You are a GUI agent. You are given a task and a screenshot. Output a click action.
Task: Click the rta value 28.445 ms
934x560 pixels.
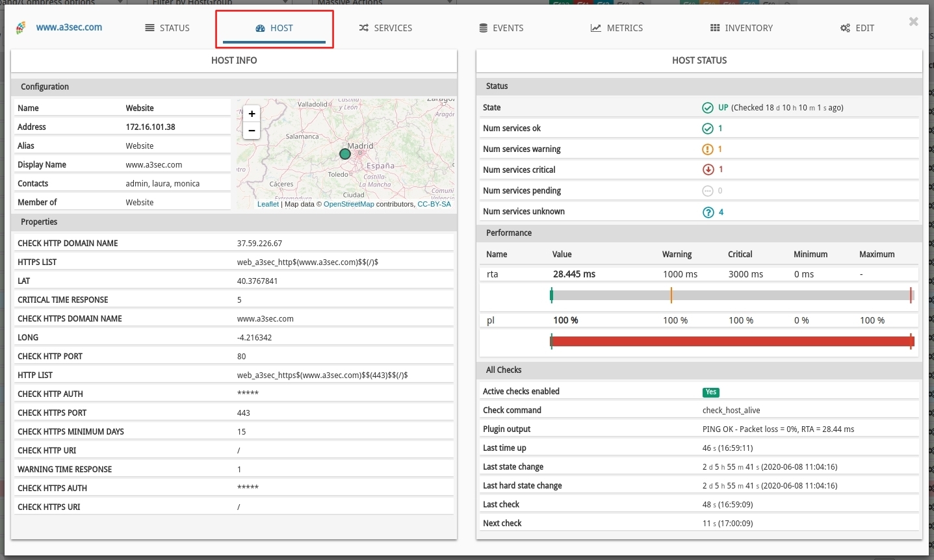[574, 274]
